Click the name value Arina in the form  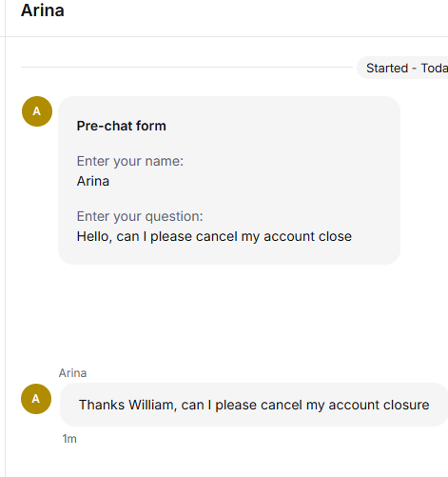click(93, 181)
